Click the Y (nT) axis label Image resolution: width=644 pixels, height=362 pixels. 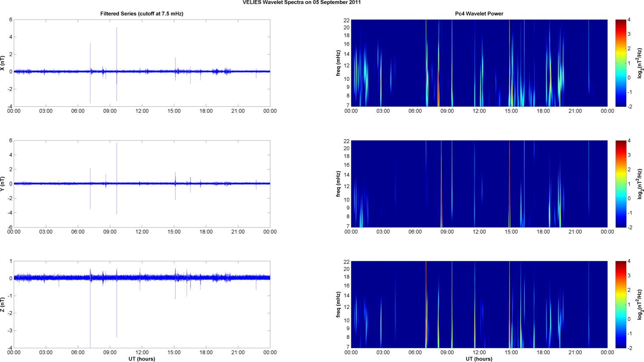point(3,184)
